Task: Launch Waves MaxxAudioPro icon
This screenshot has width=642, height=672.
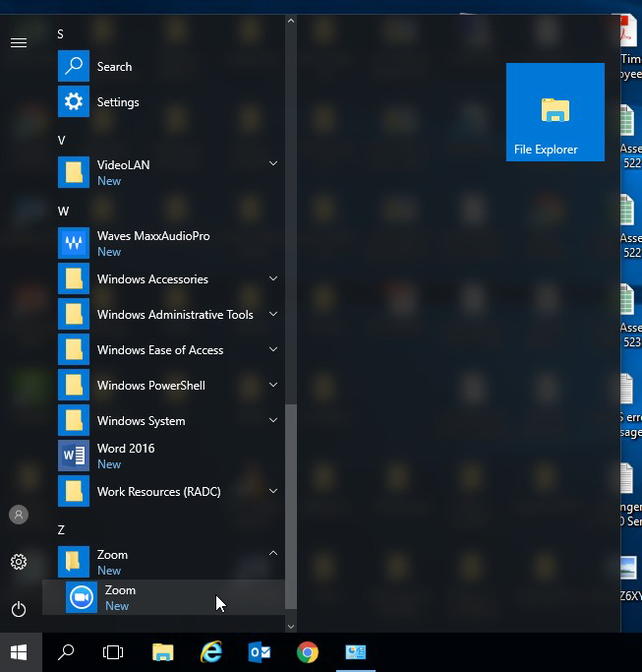Action: [74, 243]
